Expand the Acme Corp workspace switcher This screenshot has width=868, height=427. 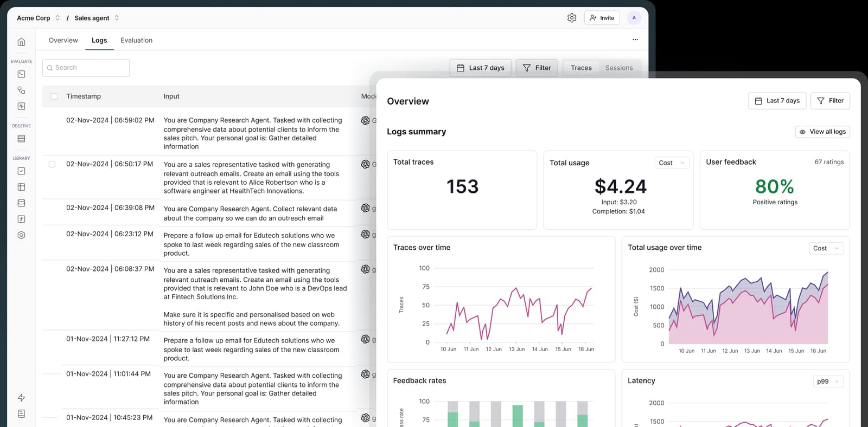click(x=38, y=18)
